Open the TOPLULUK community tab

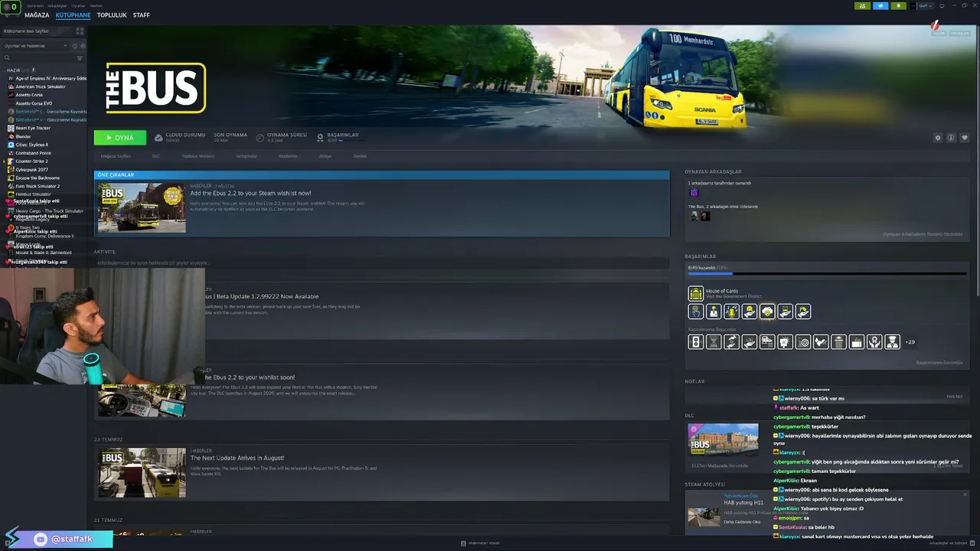point(112,15)
